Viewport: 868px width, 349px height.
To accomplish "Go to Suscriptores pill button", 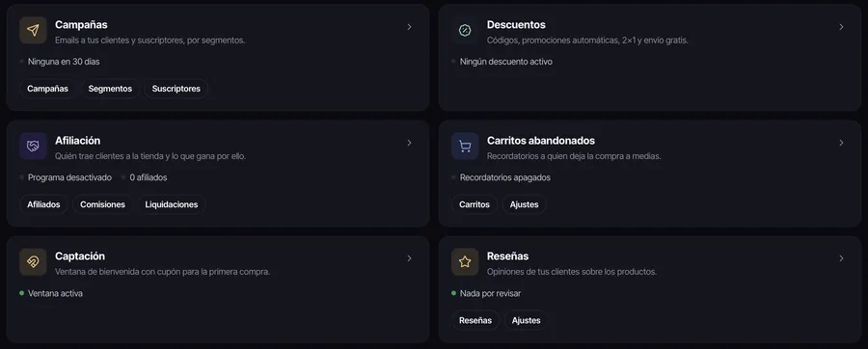I will pyautogui.click(x=176, y=89).
